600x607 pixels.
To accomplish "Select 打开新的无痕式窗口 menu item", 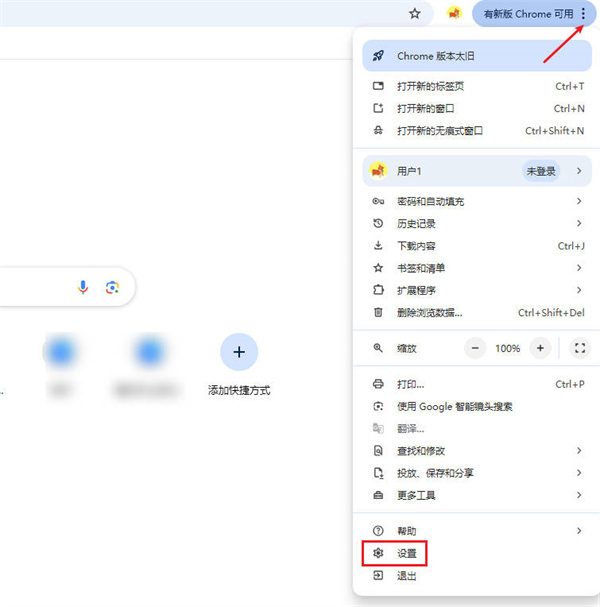I will coord(477,130).
